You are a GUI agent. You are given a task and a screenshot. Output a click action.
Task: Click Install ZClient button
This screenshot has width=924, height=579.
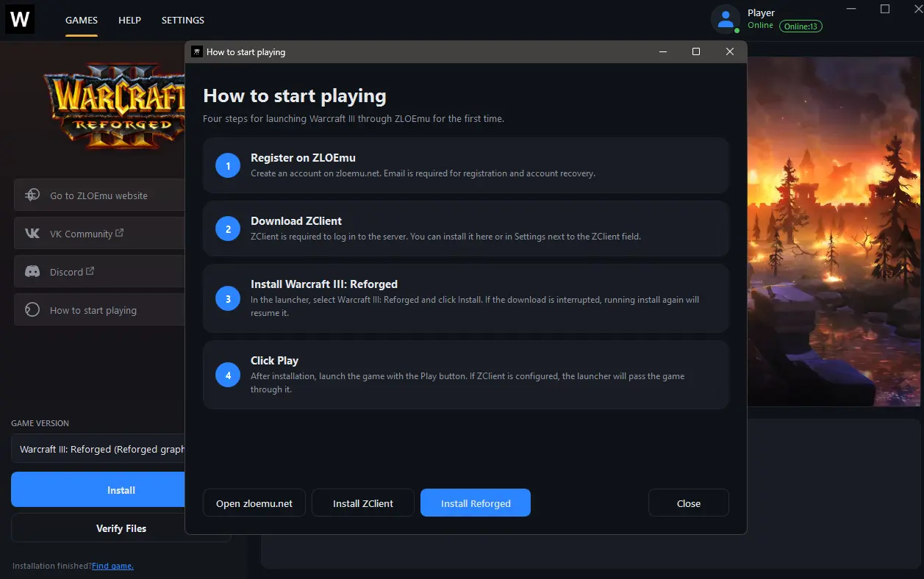(363, 503)
